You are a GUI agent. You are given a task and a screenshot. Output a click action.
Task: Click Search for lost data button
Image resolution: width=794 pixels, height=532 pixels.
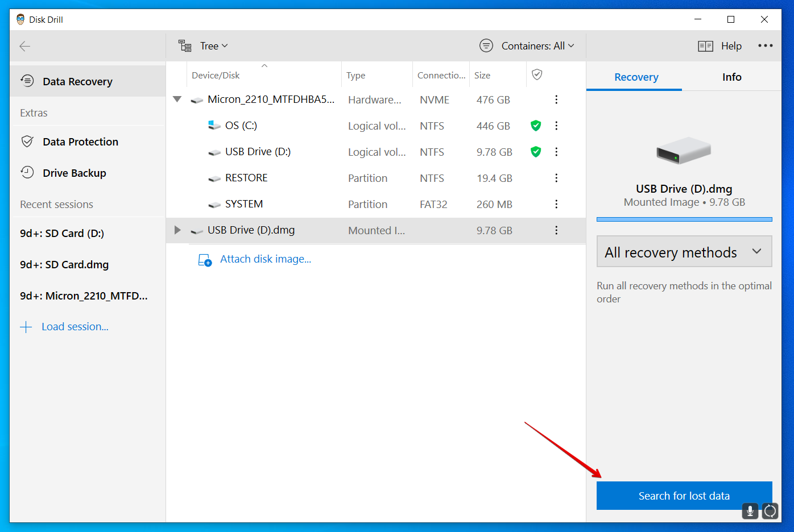684,496
